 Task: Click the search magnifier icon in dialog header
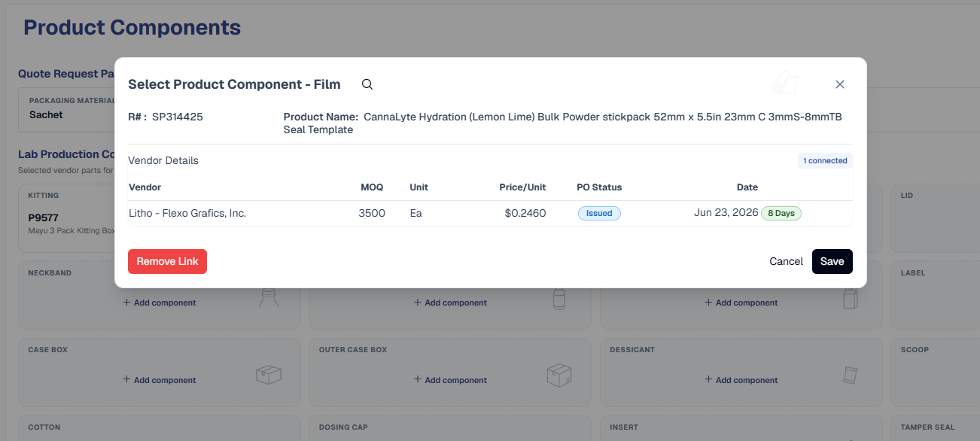coord(367,84)
